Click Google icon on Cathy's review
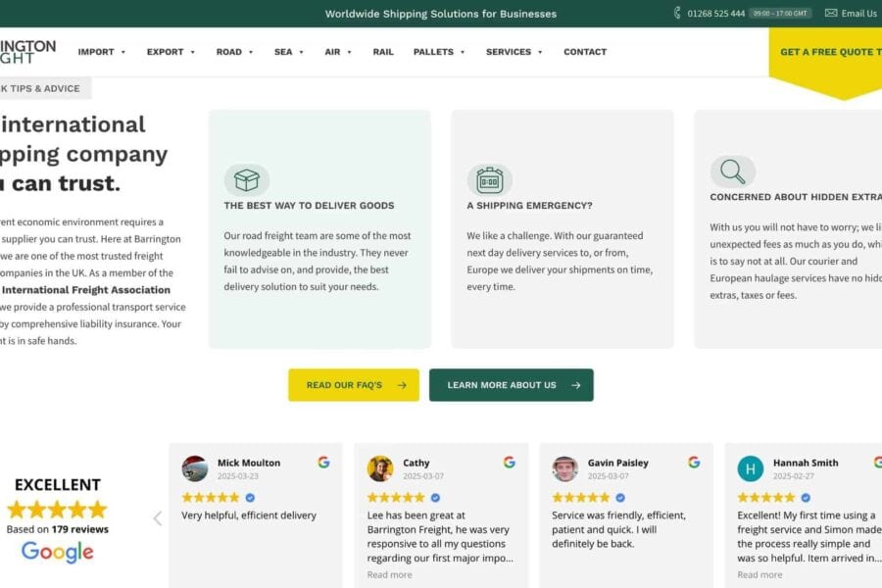Viewport: 882px width, 588px height. (x=510, y=463)
